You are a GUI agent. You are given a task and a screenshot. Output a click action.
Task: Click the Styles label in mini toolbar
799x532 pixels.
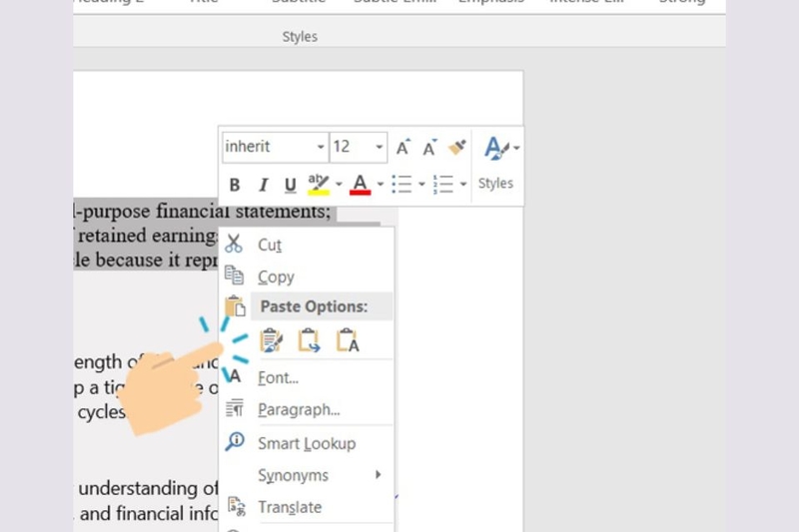[x=495, y=184]
